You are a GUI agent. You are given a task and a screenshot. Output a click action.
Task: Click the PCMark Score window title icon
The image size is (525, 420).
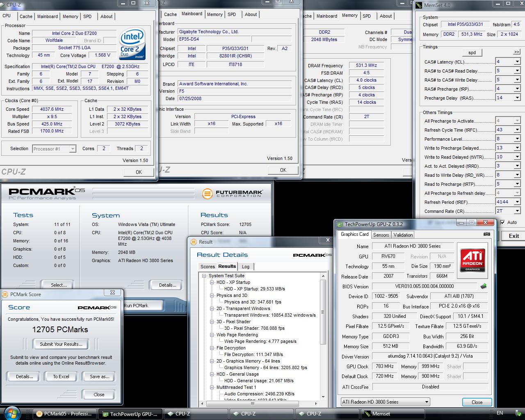click(x=5, y=294)
